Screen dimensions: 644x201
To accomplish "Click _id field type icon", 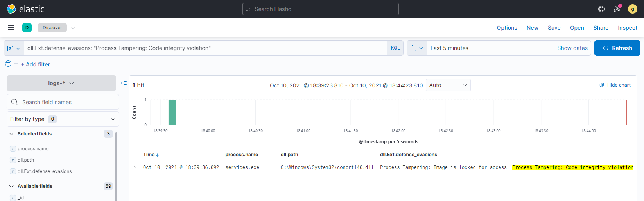I will (13, 198).
